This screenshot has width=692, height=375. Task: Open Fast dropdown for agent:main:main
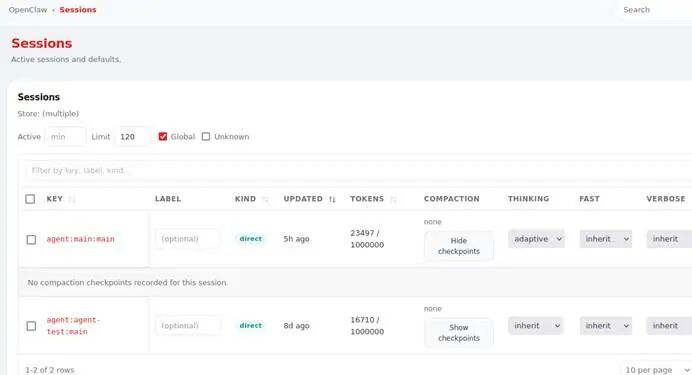(606, 239)
